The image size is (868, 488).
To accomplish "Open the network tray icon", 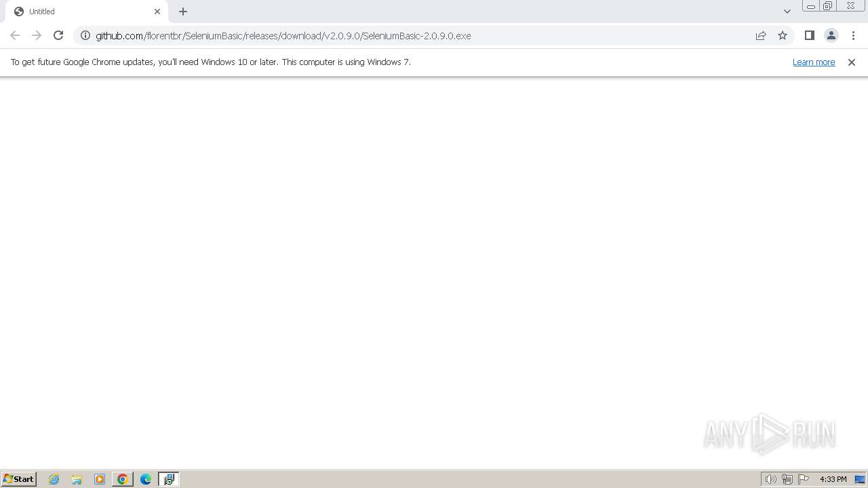I will [x=787, y=479].
